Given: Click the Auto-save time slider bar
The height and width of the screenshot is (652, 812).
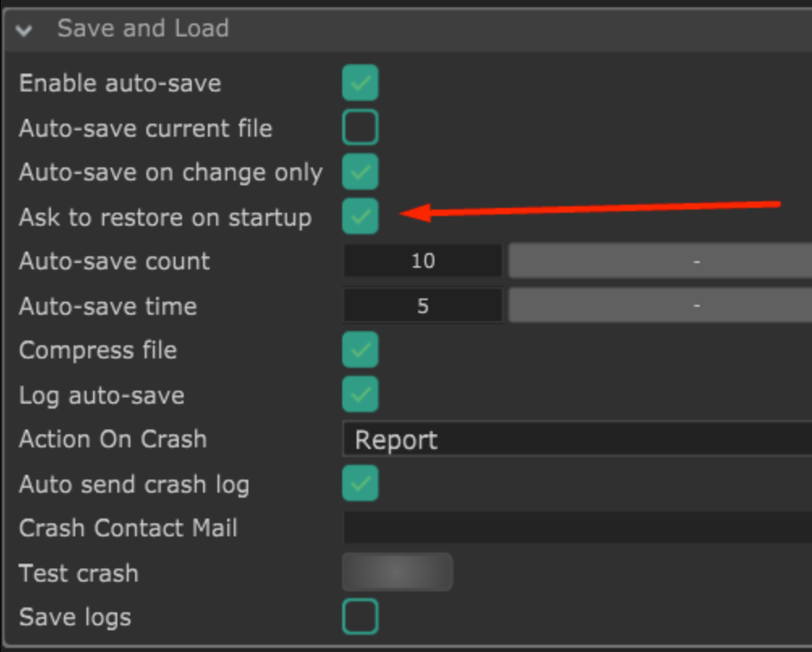Looking at the screenshot, I should click(659, 307).
